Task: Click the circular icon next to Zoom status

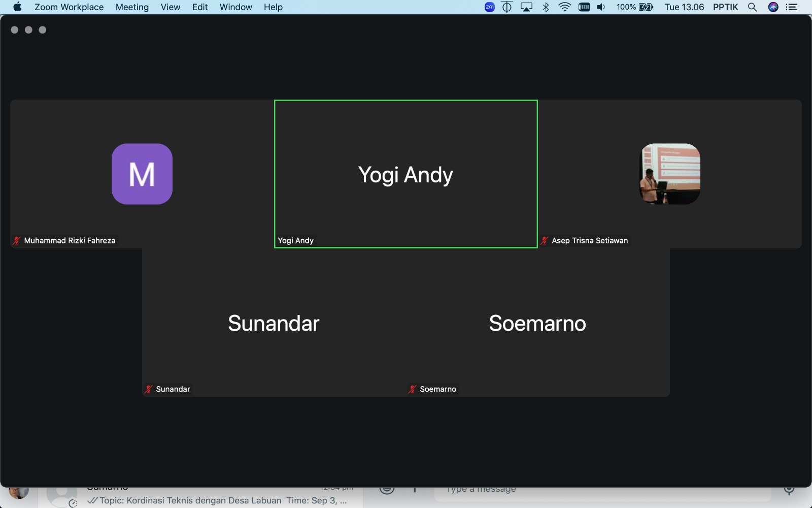Action: point(507,7)
